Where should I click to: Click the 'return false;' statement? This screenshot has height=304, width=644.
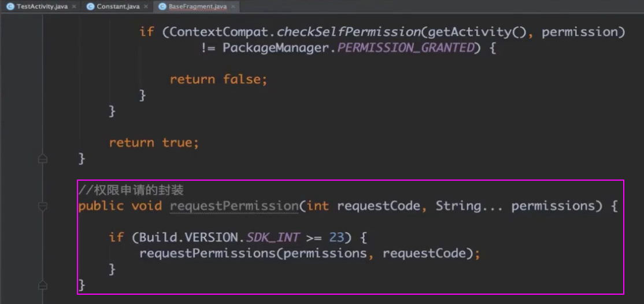219,79
